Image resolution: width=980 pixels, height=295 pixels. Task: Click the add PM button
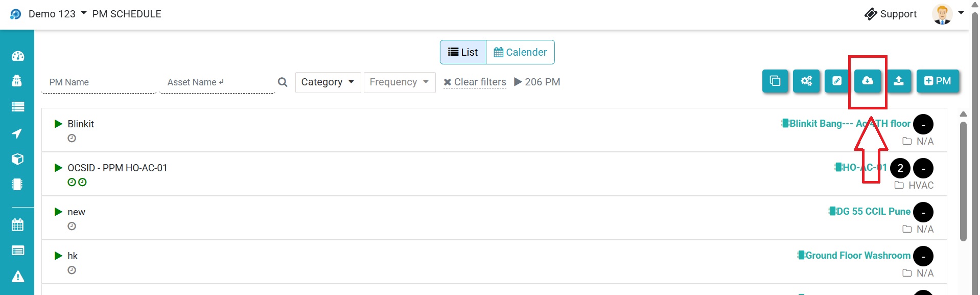(x=938, y=81)
